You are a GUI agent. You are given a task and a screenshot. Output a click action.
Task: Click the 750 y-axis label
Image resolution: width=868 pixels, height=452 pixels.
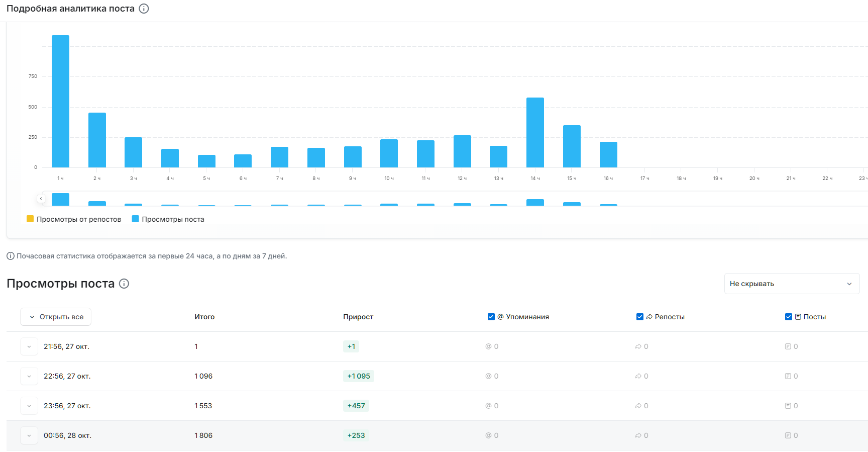[x=33, y=76]
